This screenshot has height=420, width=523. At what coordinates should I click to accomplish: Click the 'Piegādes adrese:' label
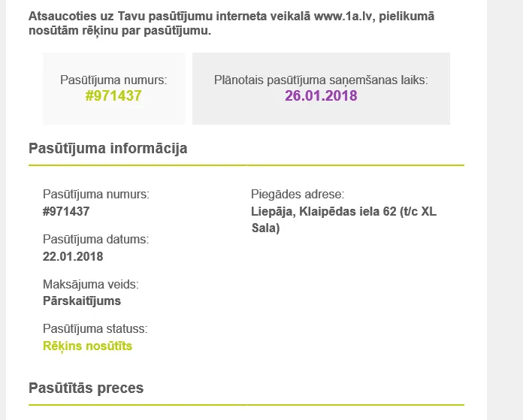(x=298, y=194)
